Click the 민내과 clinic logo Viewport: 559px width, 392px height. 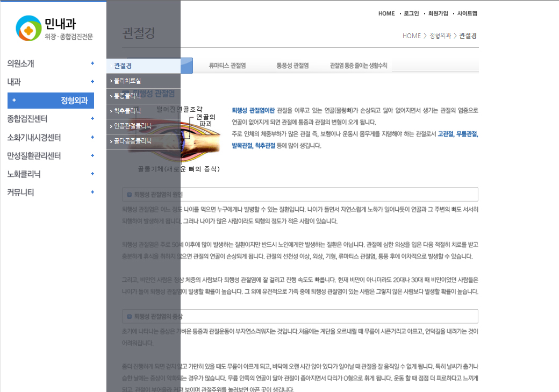pos(54,28)
